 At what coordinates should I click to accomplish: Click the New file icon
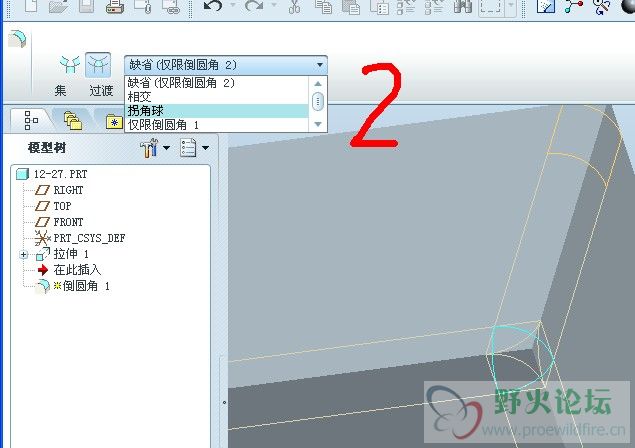click(31, 6)
